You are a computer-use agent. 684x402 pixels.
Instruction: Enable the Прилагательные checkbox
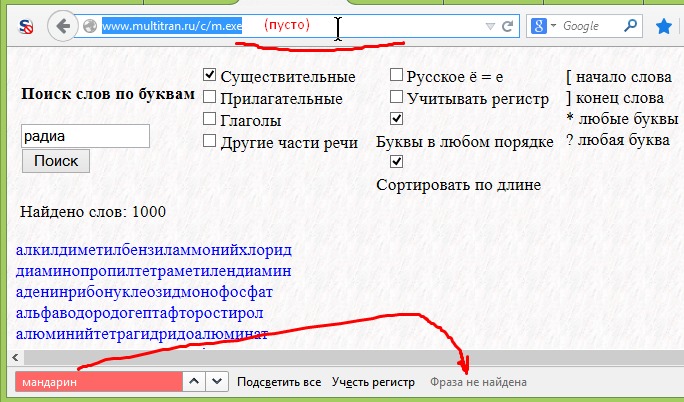click(x=209, y=96)
